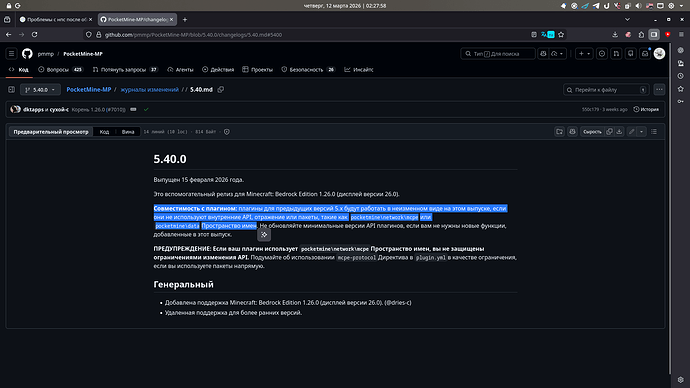Toggle page translation icon in address bar
This screenshot has width=690, height=388.
tap(547, 34)
